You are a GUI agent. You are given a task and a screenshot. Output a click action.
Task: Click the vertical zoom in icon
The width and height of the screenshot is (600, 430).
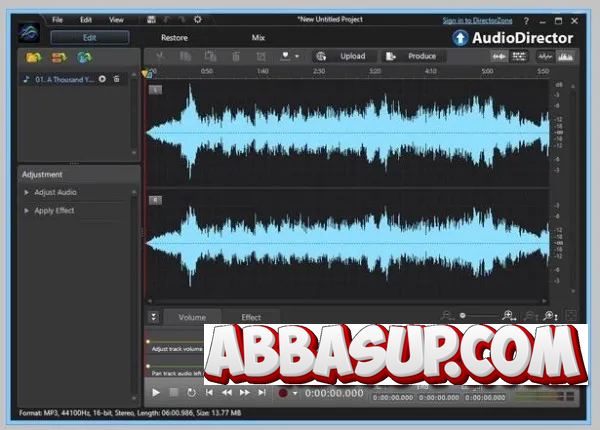(x=551, y=316)
